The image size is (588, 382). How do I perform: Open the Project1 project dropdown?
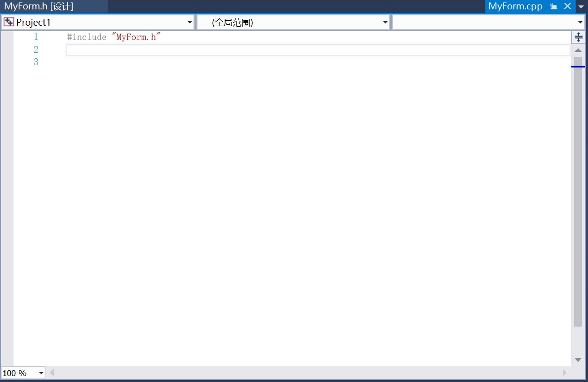coord(189,22)
